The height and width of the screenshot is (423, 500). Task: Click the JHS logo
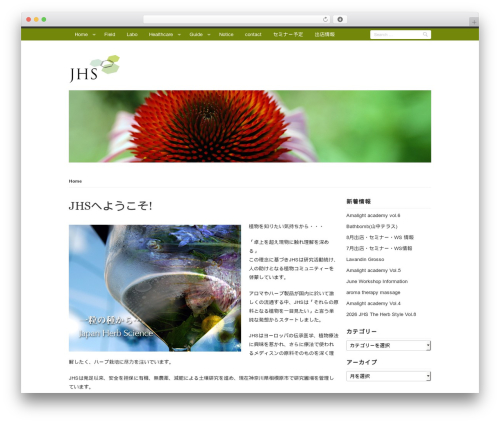tap(94, 69)
